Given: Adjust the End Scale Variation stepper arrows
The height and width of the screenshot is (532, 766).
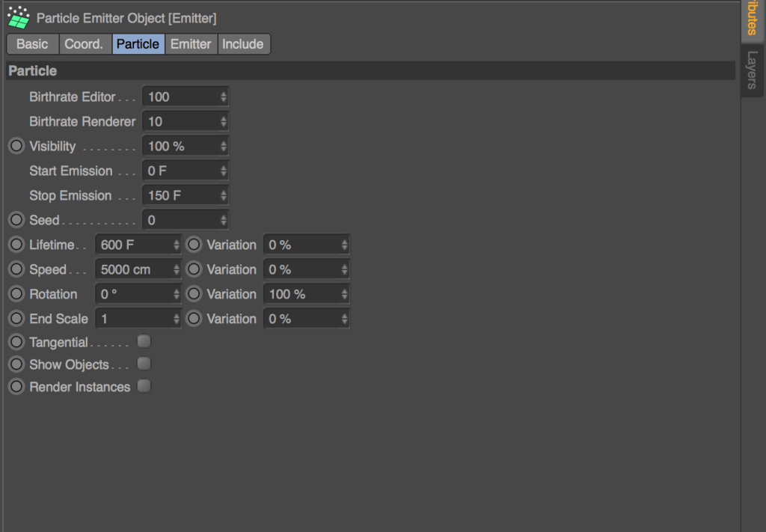Looking at the screenshot, I should pyautogui.click(x=344, y=319).
